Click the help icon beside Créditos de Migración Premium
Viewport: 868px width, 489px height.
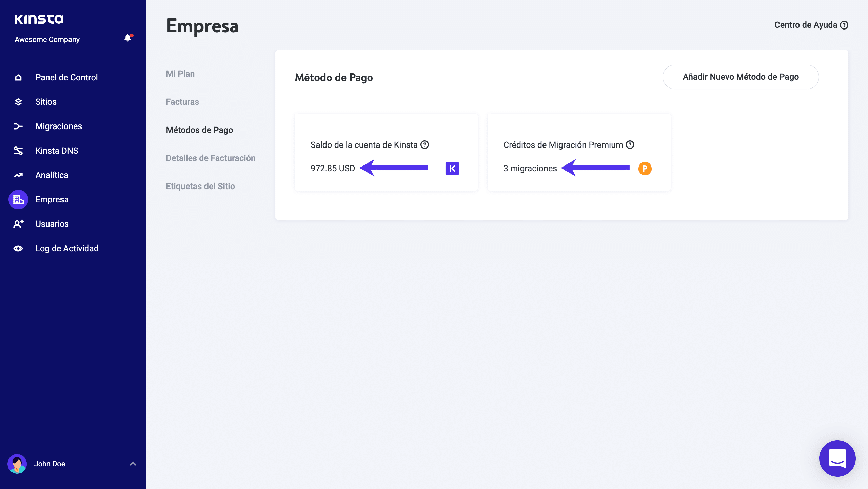click(630, 145)
